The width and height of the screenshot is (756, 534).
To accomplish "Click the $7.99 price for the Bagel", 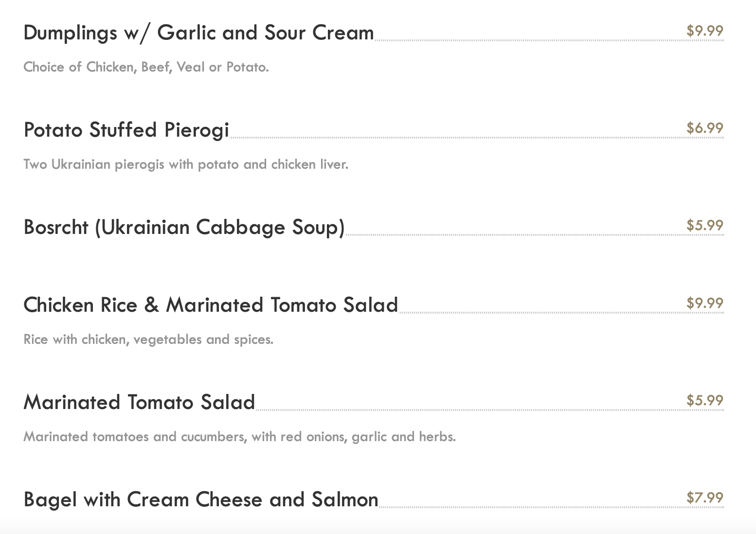I will 705,498.
